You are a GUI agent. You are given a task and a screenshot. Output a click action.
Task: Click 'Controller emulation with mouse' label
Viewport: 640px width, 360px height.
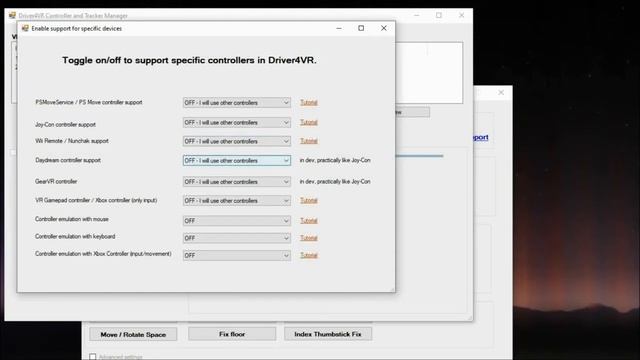coord(72,219)
